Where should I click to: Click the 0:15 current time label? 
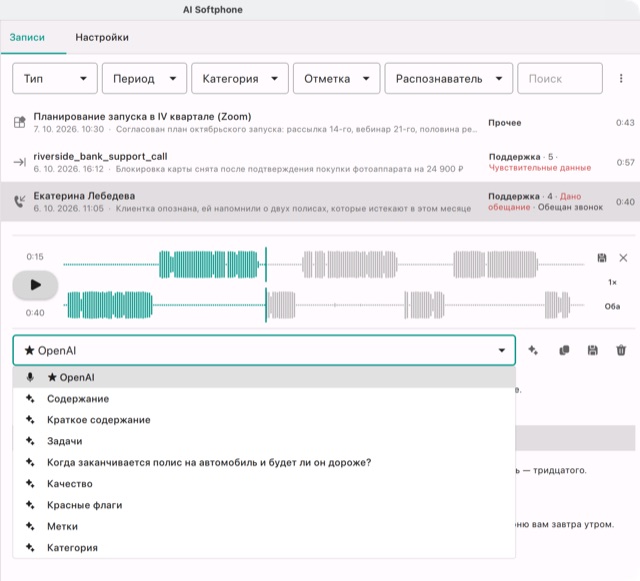coord(35,256)
